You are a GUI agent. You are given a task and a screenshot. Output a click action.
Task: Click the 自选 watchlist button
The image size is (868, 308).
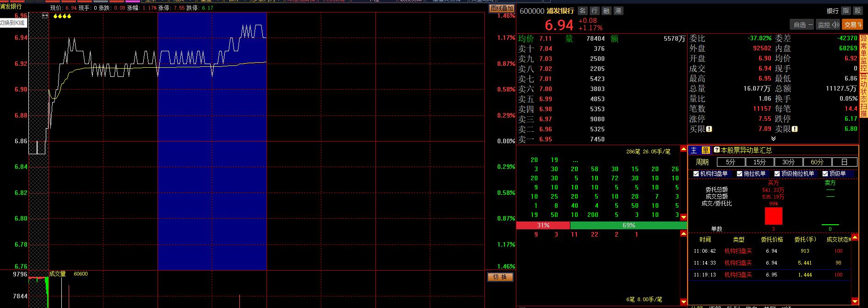click(803, 25)
